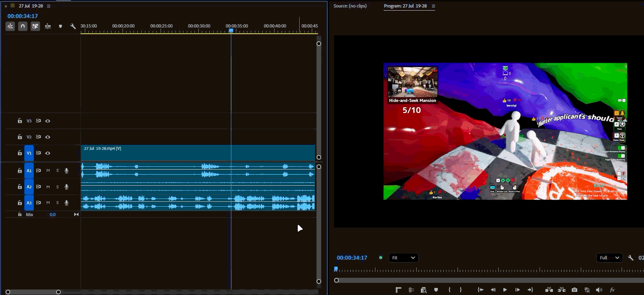
Task: Go to In point
Action: (x=480, y=290)
